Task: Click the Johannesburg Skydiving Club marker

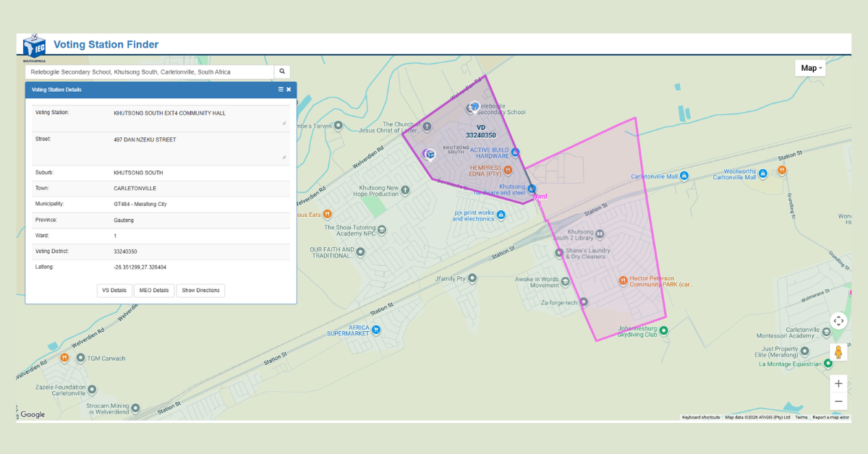Action: tap(664, 330)
